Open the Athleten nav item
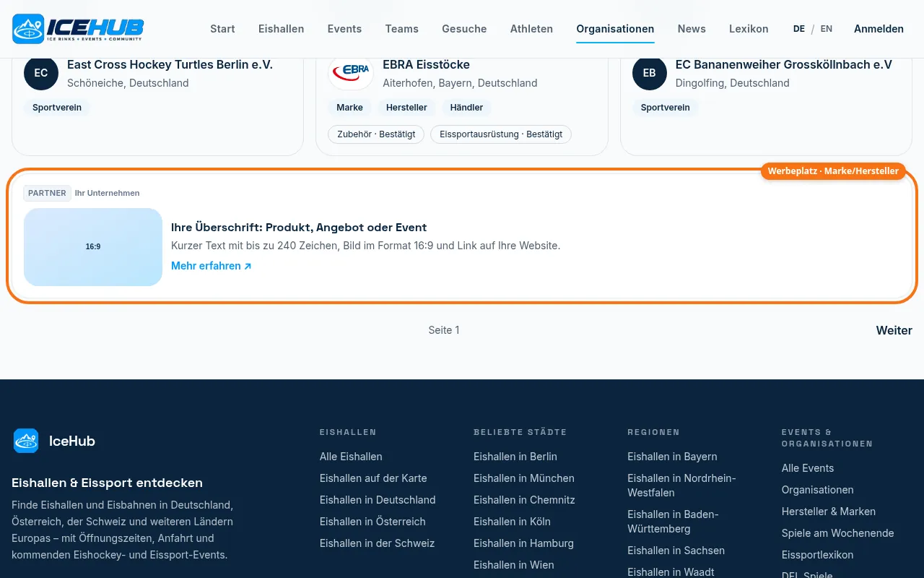 coord(531,29)
